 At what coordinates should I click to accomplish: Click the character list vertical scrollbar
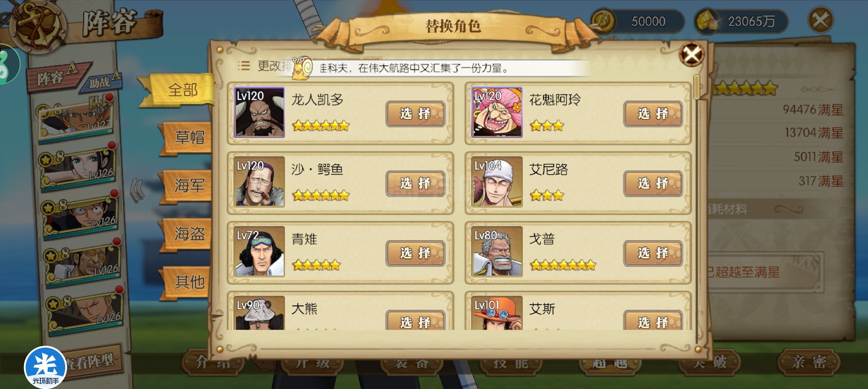click(x=697, y=209)
